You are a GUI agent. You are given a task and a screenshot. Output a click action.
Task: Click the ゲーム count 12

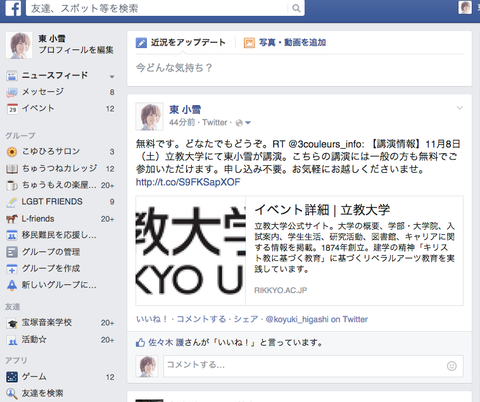110,377
